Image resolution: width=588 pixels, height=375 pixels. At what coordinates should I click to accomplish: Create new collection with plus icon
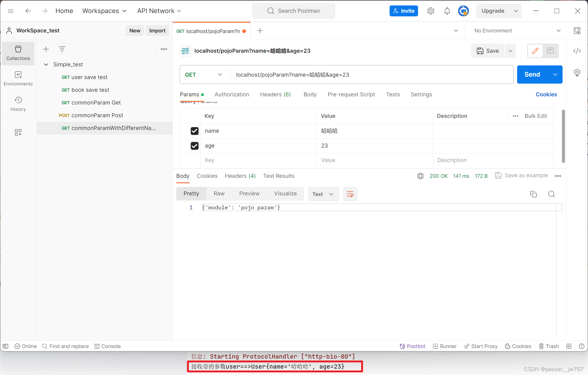click(x=46, y=49)
